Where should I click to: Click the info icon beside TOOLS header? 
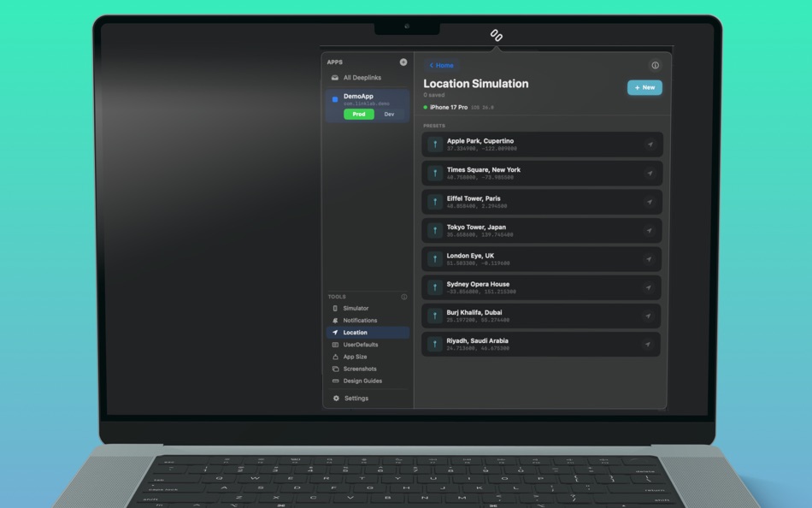[x=404, y=297]
